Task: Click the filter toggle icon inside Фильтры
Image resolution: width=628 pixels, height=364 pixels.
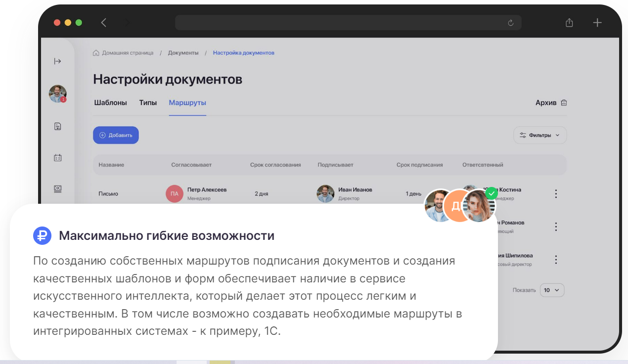Action: click(523, 135)
